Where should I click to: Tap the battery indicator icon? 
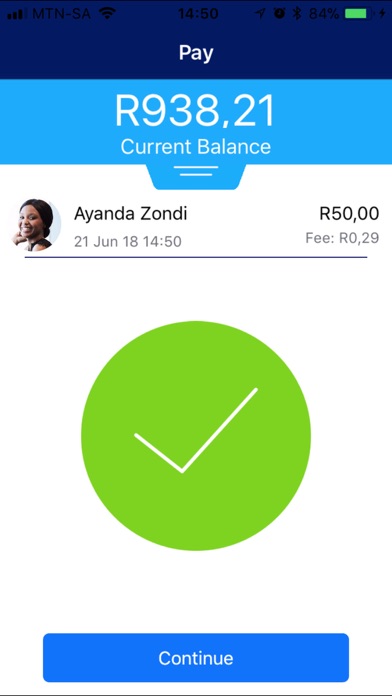point(359,14)
